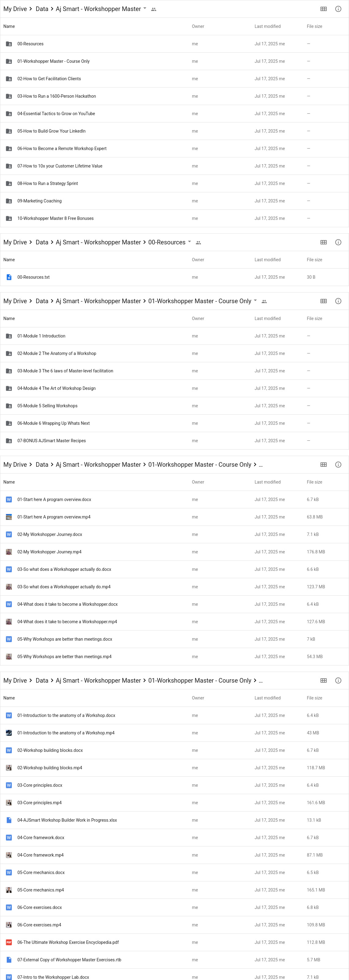Click Word icon of 03-Core principles.docx
This screenshot has width=349, height=980.
pos(9,785)
